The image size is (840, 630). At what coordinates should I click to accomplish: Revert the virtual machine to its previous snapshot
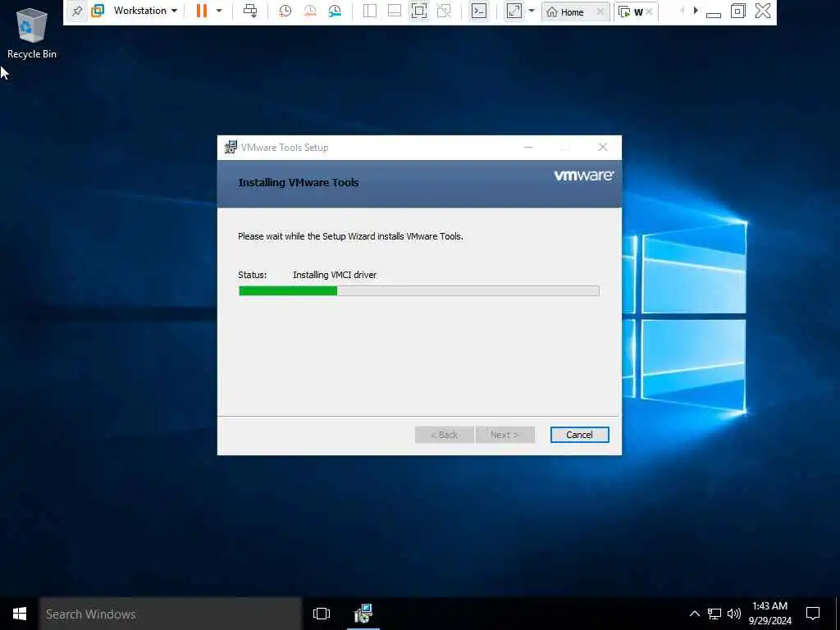pyautogui.click(x=309, y=11)
